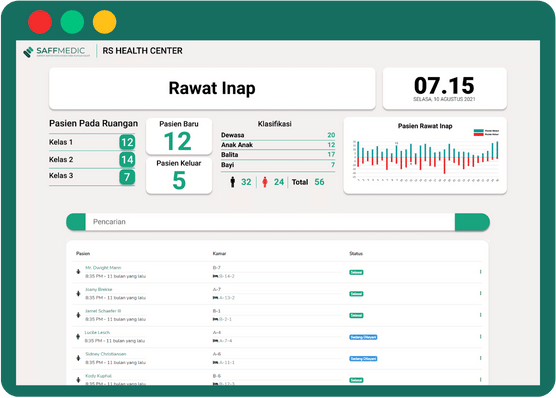Click room A-7 in Joany Brekke row
556x398 pixels.
point(217,289)
